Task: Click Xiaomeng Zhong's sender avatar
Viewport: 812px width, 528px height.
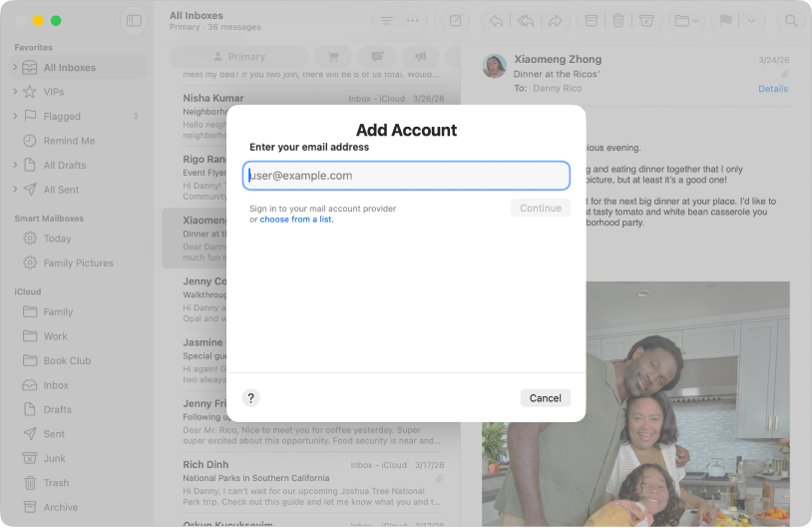Action: 495,66
